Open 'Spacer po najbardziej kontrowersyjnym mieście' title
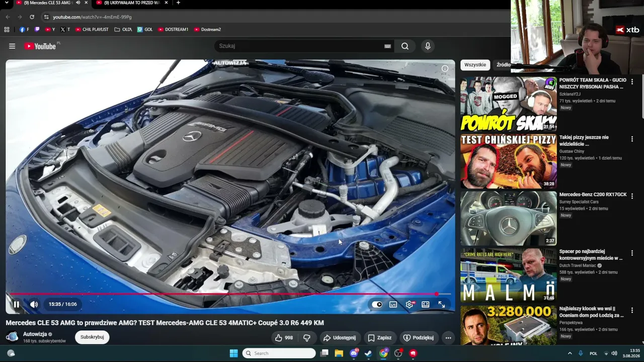The width and height of the screenshot is (644, 362). click(x=591, y=254)
